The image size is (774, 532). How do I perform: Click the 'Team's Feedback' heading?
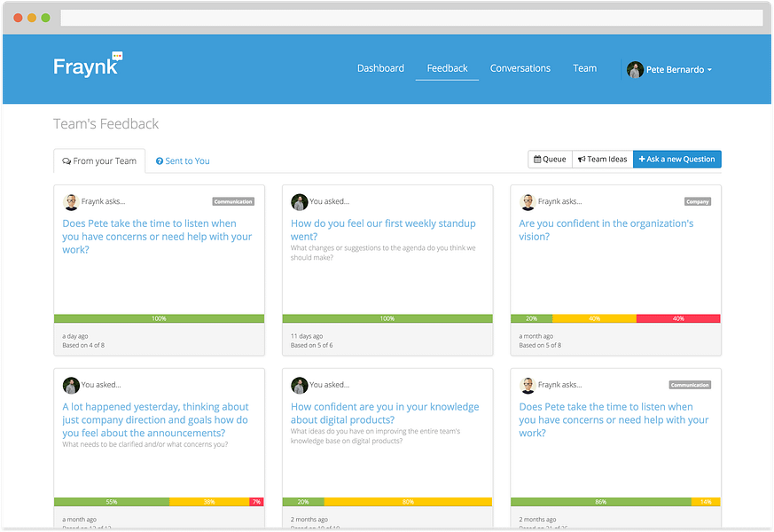pyautogui.click(x=106, y=124)
